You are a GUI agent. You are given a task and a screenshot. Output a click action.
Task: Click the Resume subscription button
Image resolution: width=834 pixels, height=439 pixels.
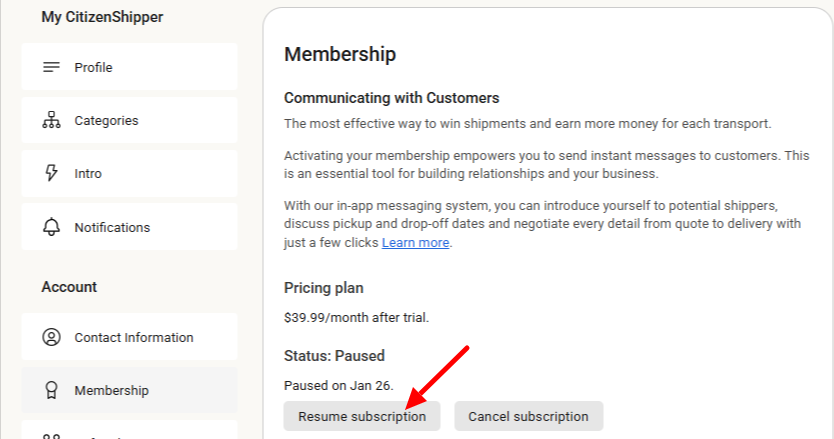362,416
